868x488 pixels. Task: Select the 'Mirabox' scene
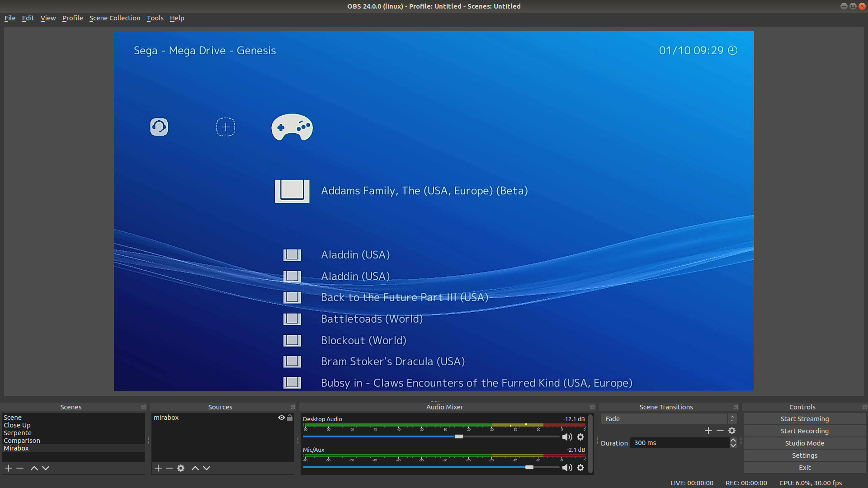[x=73, y=448]
